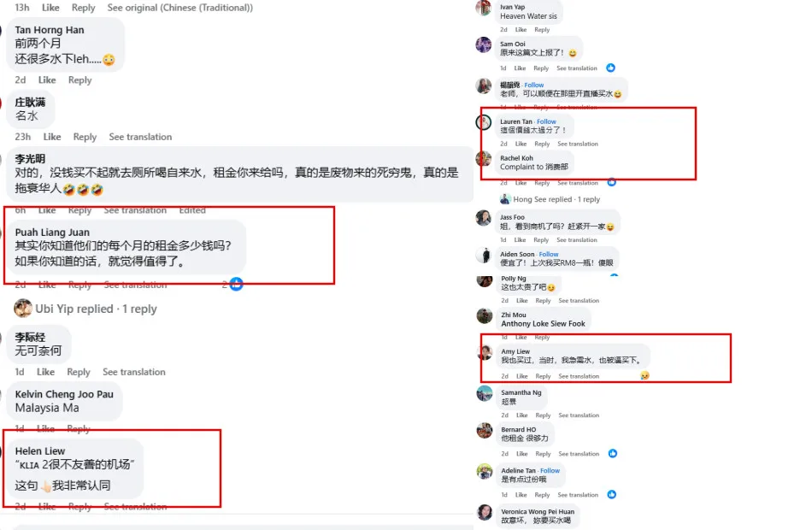812x530 pixels.
Task: Open Lauren Tan's profile picture
Action: tap(484, 122)
